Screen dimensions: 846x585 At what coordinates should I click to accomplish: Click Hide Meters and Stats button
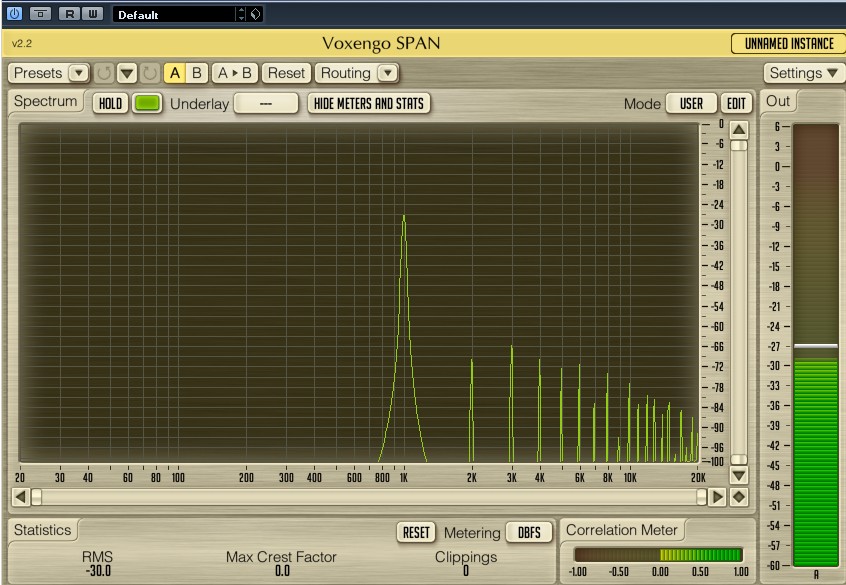(x=369, y=103)
